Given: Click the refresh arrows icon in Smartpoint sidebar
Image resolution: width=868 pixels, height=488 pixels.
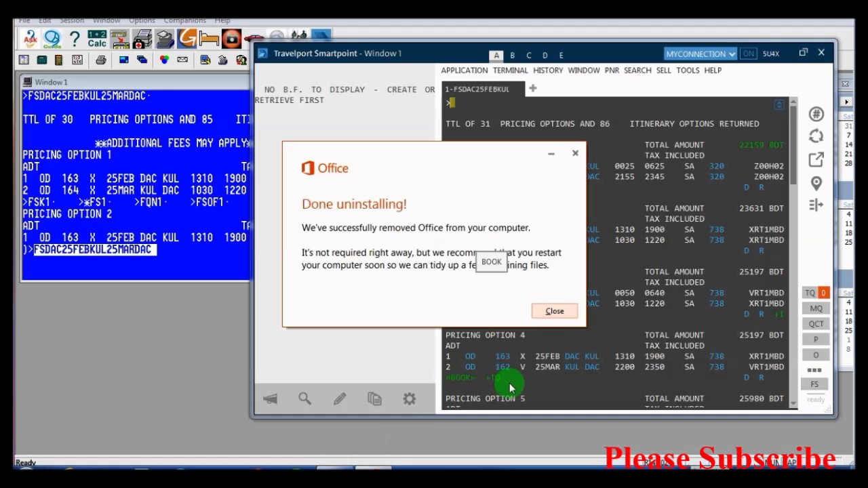Looking at the screenshot, I should point(816,137).
